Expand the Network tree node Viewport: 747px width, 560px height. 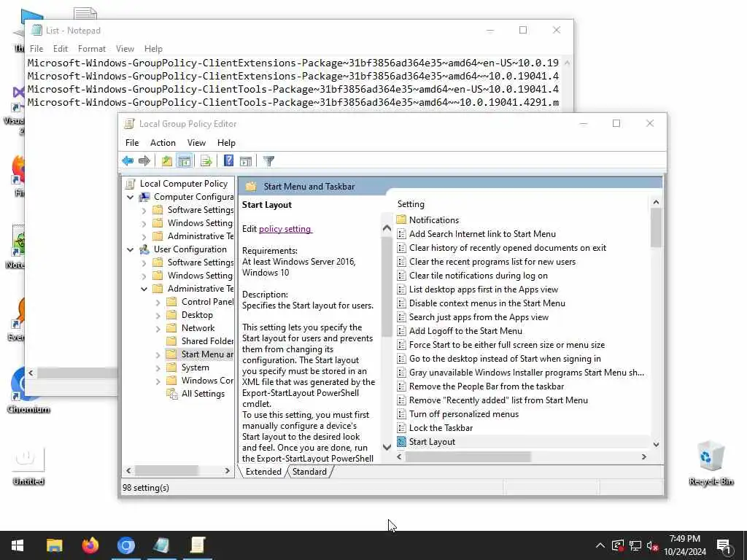pyautogui.click(x=158, y=328)
